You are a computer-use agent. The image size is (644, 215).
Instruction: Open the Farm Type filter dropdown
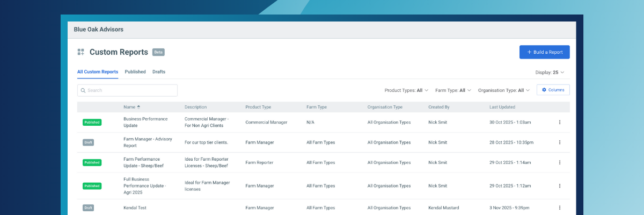pos(453,90)
